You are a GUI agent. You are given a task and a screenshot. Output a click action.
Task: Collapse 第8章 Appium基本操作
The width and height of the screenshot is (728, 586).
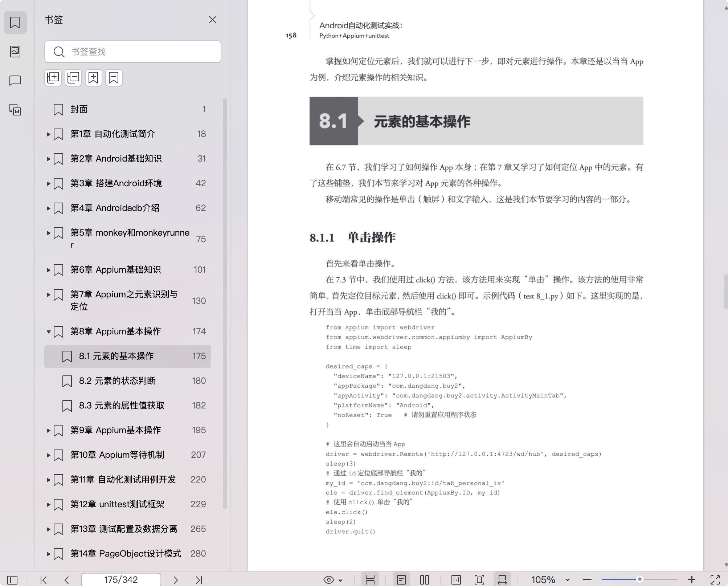point(49,331)
